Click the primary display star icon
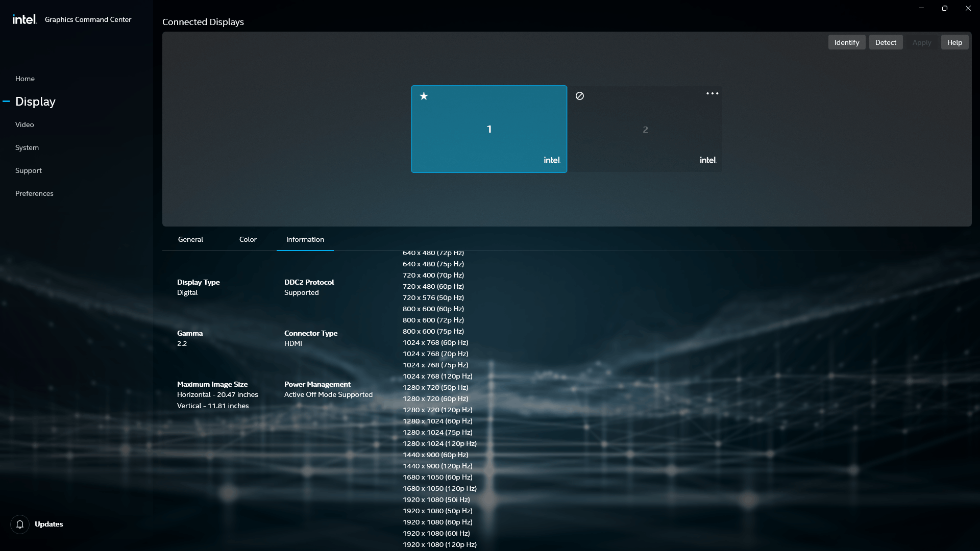Viewport: 980px width, 551px height. pos(424,96)
